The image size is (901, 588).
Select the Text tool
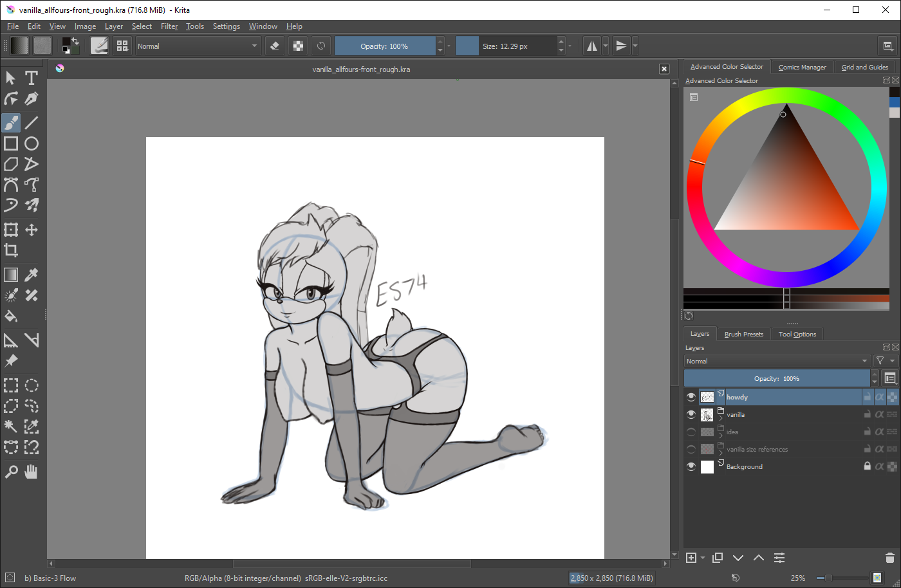click(x=32, y=78)
